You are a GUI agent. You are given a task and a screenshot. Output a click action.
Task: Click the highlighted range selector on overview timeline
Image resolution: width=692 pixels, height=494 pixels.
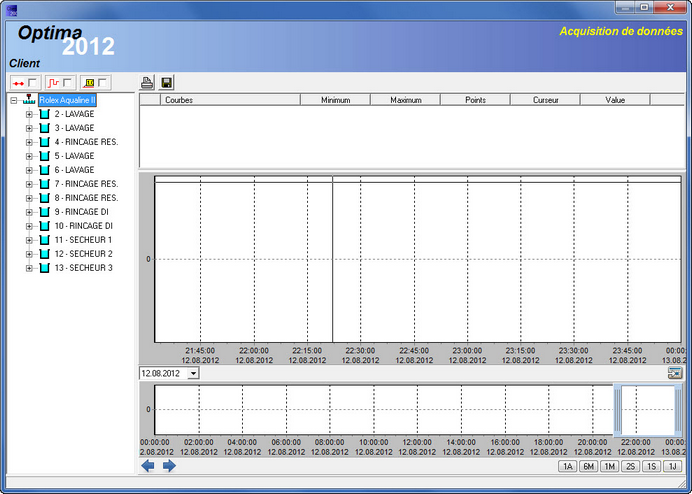(648, 410)
